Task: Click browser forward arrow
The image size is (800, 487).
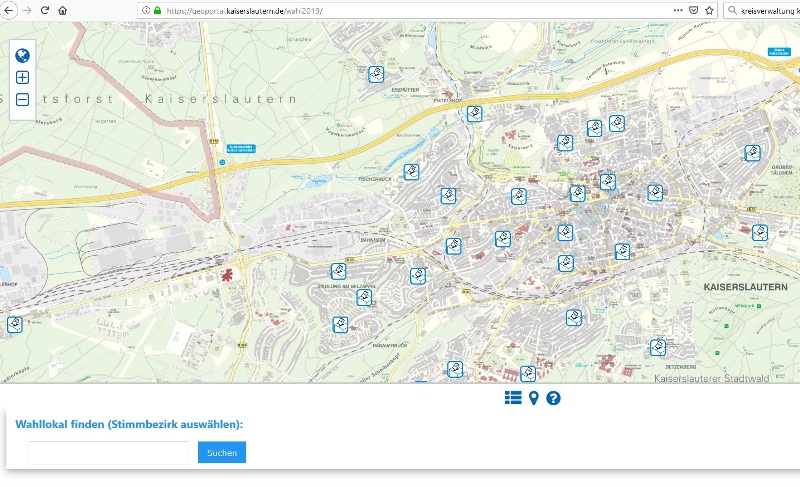Action: (x=26, y=10)
